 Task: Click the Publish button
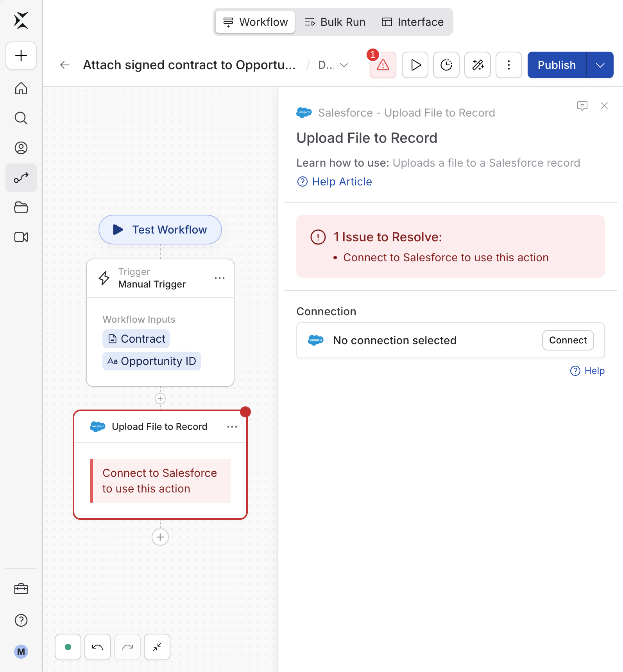[557, 65]
